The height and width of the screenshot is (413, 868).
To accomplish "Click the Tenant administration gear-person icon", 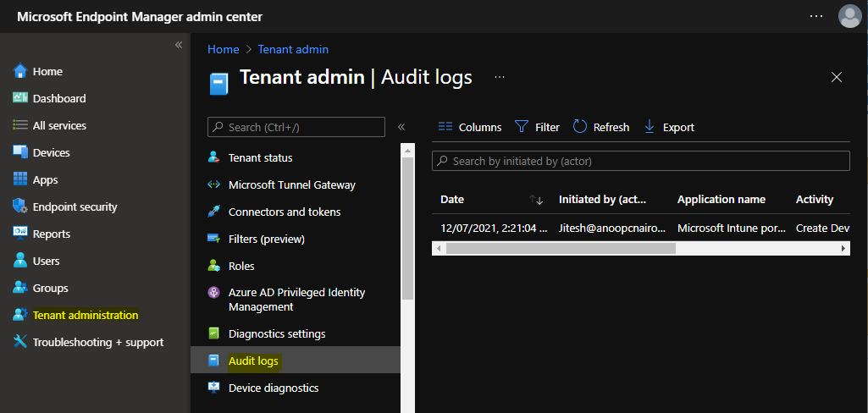I will pyautogui.click(x=20, y=315).
